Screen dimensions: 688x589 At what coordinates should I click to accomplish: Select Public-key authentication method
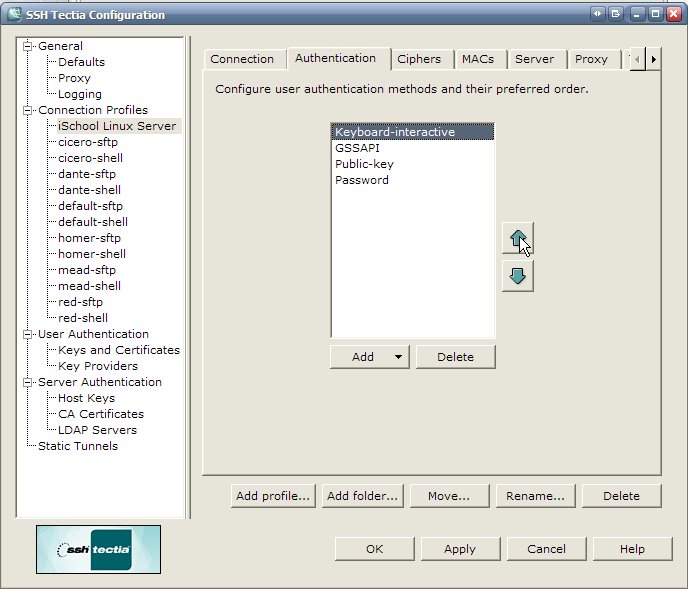coord(413,164)
